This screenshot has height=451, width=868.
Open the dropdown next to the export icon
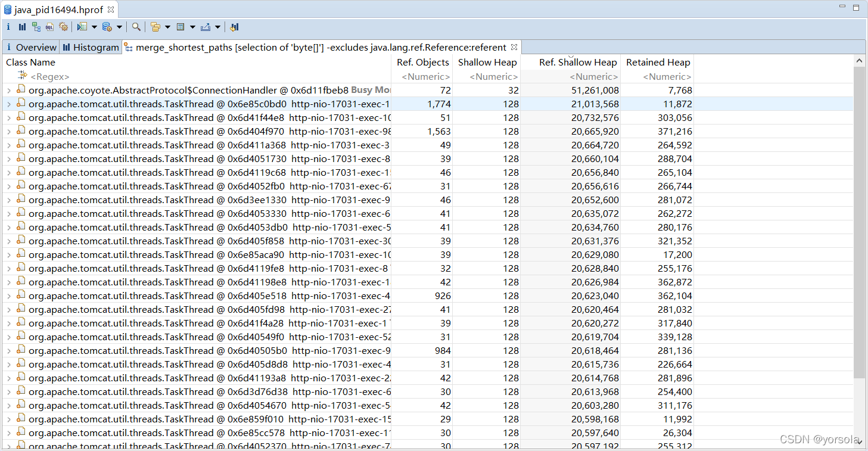coord(218,27)
